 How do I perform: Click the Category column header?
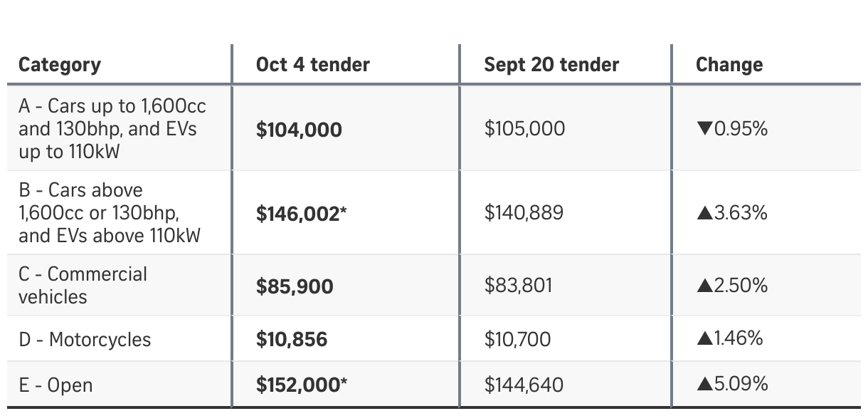(60, 65)
